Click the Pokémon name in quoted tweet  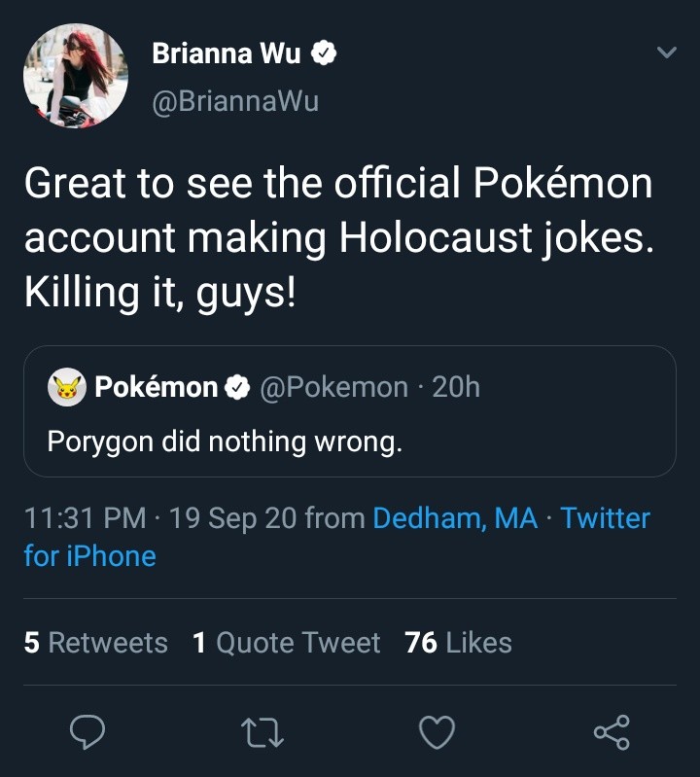coord(156,387)
